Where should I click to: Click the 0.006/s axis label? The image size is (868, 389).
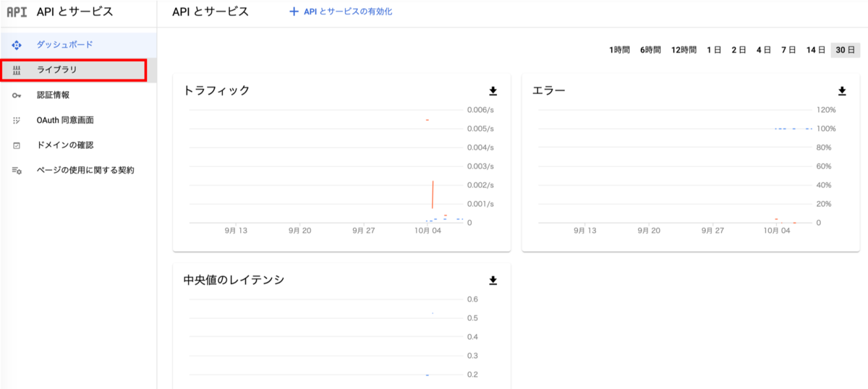tap(480, 110)
